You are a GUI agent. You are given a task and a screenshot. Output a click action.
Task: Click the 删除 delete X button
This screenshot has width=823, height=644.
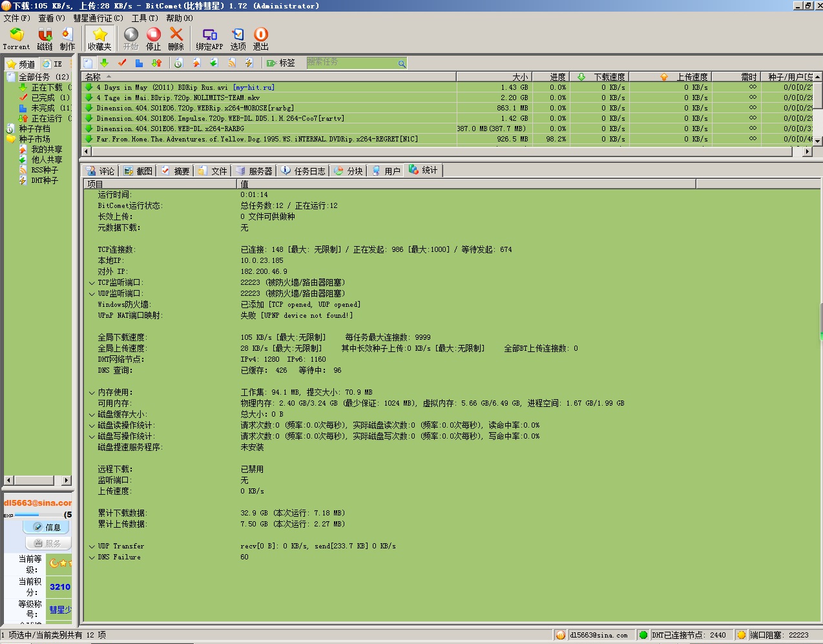click(x=176, y=39)
